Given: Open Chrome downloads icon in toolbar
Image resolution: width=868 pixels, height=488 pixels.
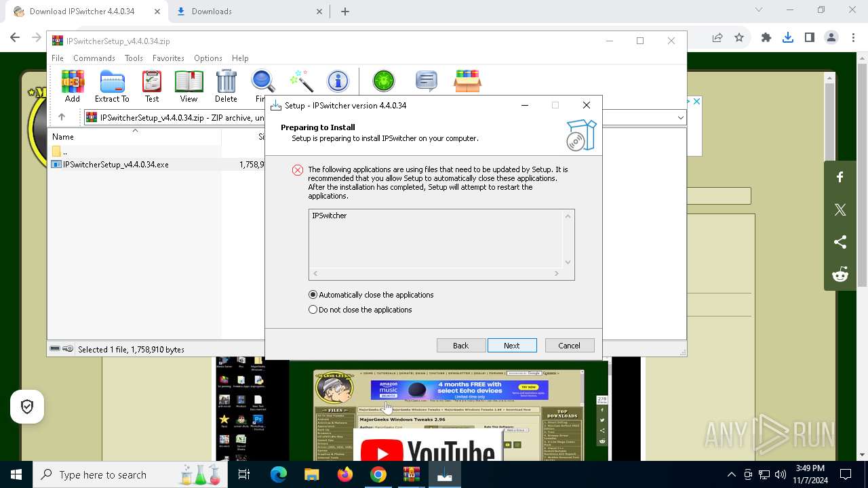Looking at the screenshot, I should 787,38.
